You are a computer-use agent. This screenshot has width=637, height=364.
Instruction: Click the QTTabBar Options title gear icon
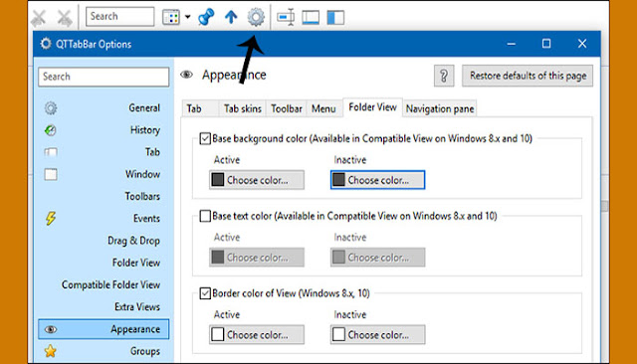pyautogui.click(x=46, y=44)
